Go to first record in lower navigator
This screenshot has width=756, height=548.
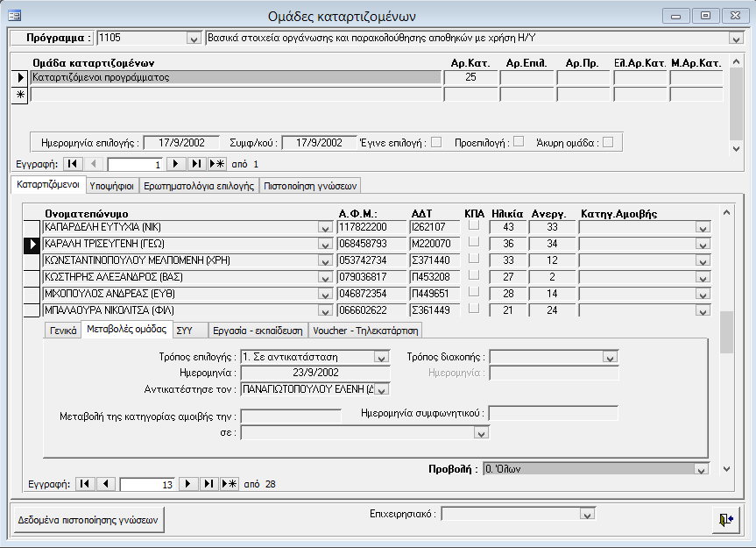pos(85,483)
